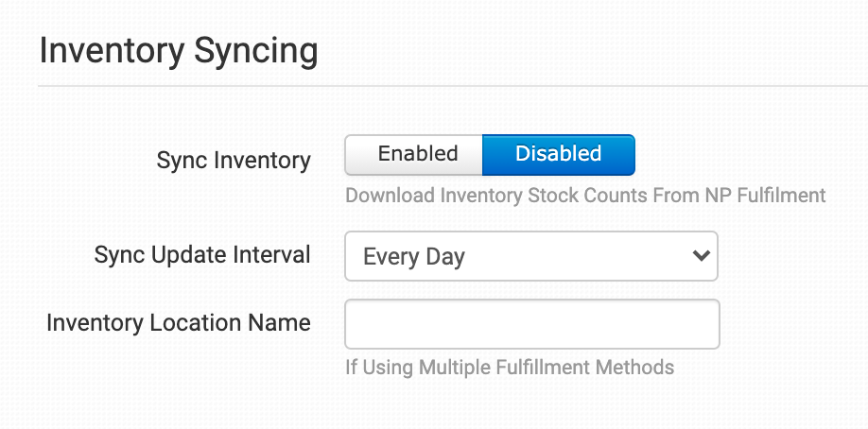
Task: Click the divider line below Inventory Syncing
Action: (x=452, y=86)
